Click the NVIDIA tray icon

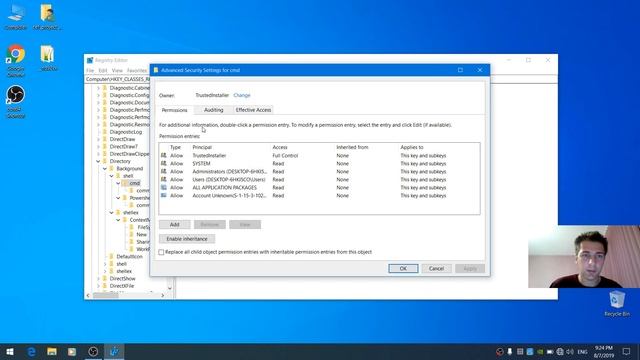coord(540,351)
